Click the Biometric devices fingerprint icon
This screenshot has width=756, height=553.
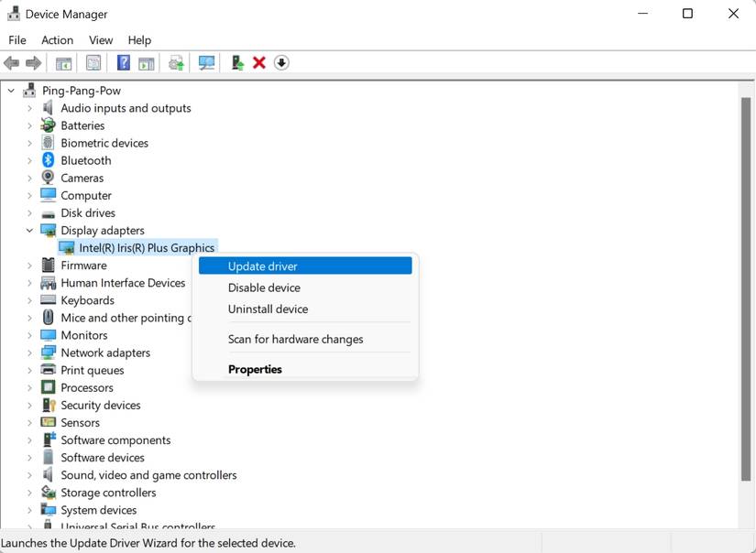tap(48, 143)
